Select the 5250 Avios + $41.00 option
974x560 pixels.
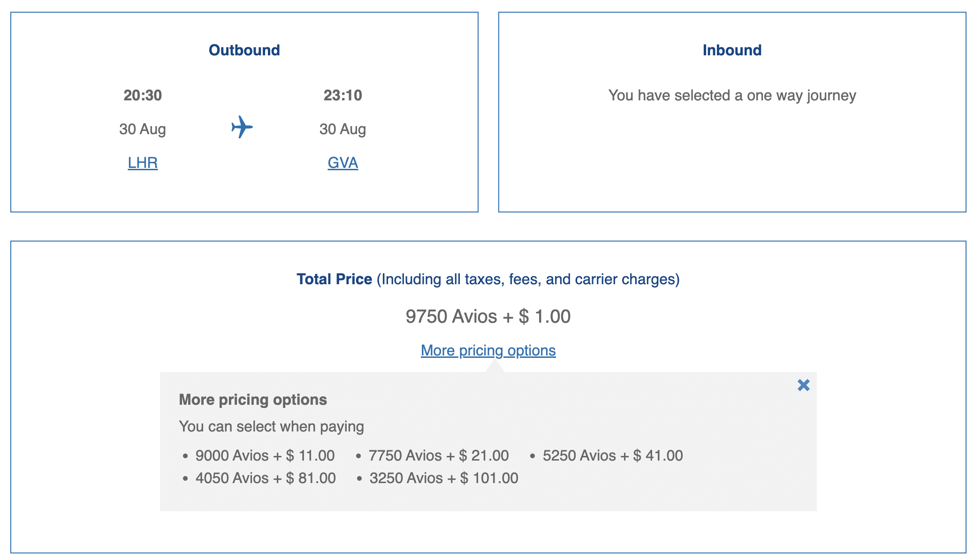612,455
